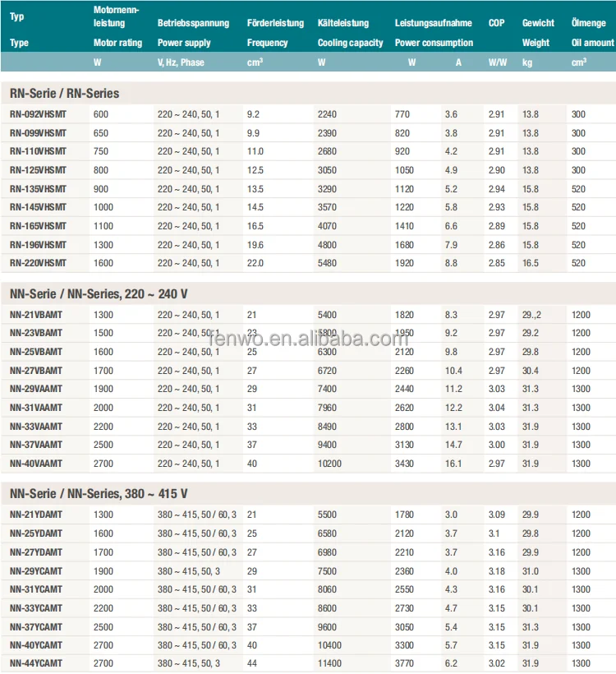Click model name RN-092VHSMT
The width and height of the screenshot is (616, 674).
pyautogui.click(x=38, y=114)
